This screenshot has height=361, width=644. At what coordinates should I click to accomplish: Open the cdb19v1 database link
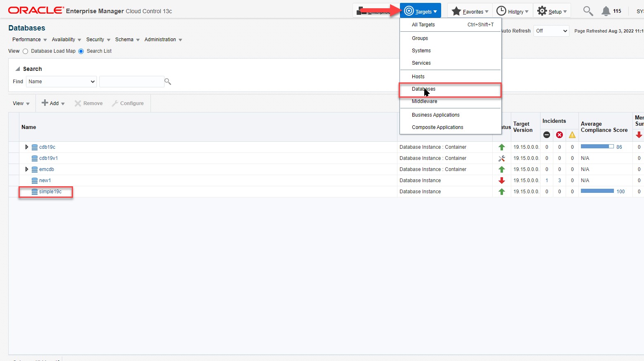pyautogui.click(x=48, y=158)
